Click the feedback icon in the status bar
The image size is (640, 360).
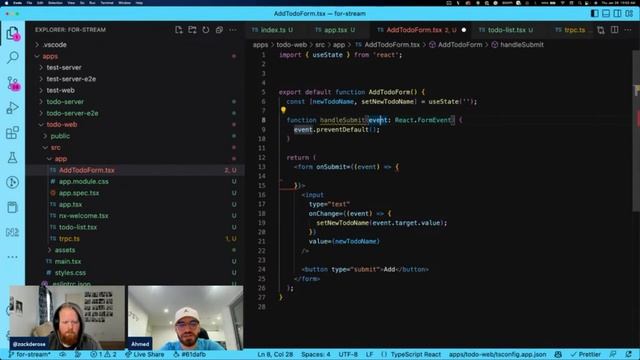point(613,354)
